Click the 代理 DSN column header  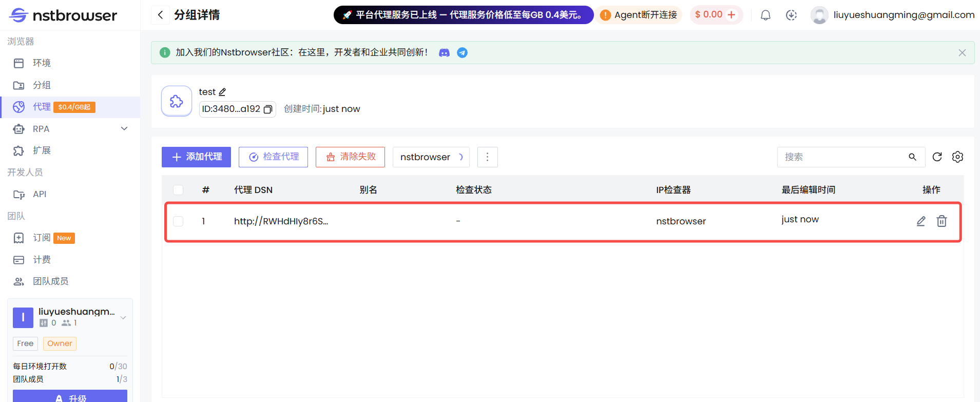point(253,190)
